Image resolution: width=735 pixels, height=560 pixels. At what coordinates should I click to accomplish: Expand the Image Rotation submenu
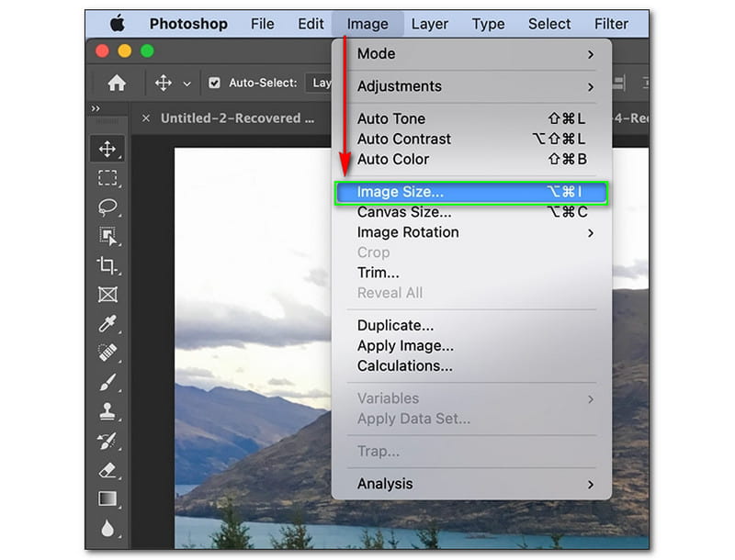[470, 232]
